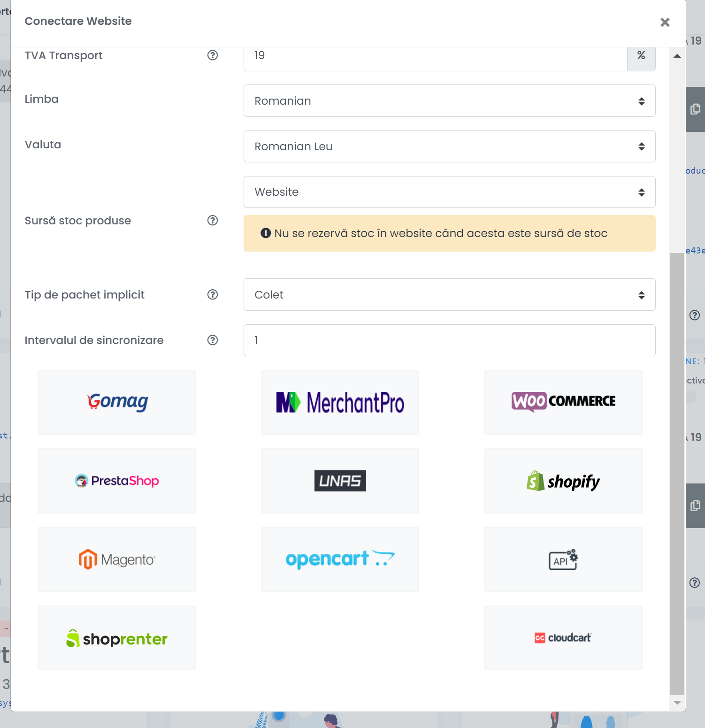The width and height of the screenshot is (705, 728).
Task: Choose the OpenCart integration logo
Action: tap(340, 559)
